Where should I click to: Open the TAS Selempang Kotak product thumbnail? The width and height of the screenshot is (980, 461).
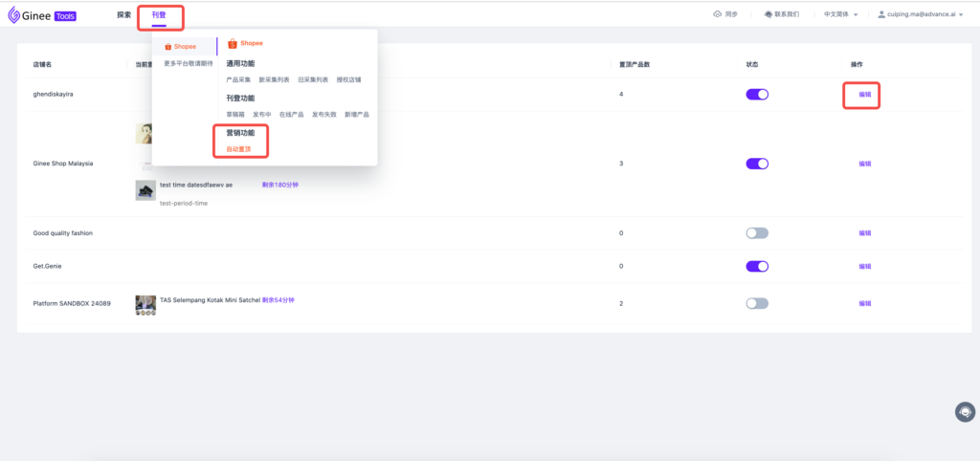pos(145,304)
